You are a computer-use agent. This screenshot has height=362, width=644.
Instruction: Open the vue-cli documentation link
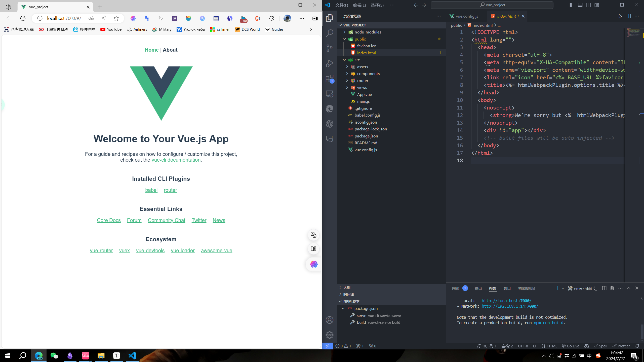tap(176, 160)
